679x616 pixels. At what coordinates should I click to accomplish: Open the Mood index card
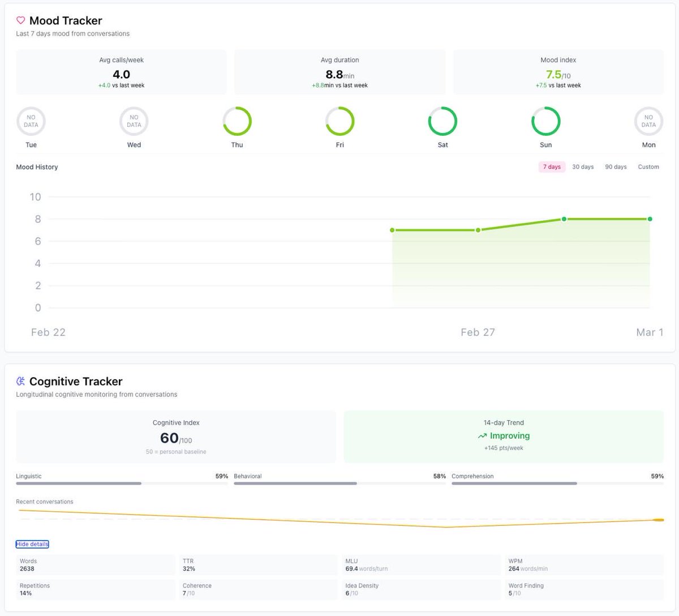(558, 72)
